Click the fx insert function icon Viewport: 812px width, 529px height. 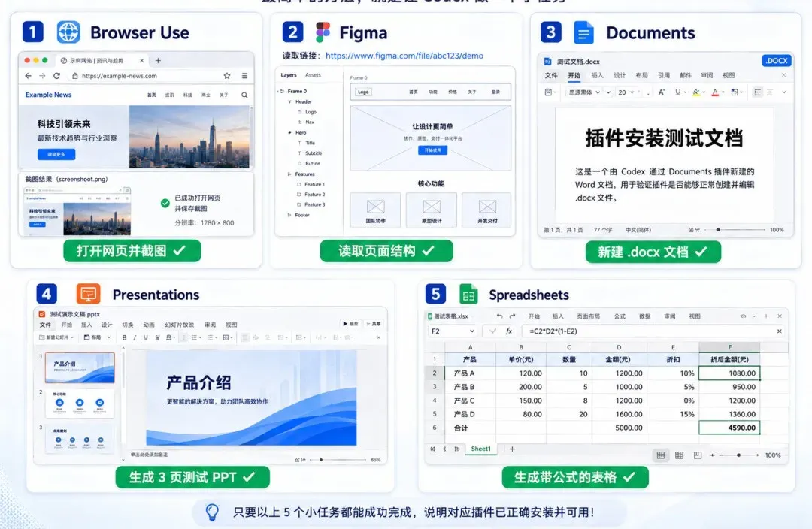[508, 331]
